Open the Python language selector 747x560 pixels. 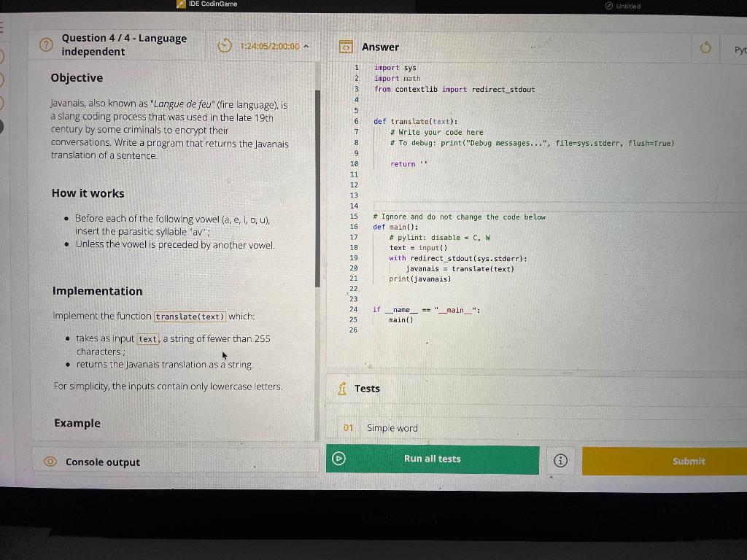739,49
